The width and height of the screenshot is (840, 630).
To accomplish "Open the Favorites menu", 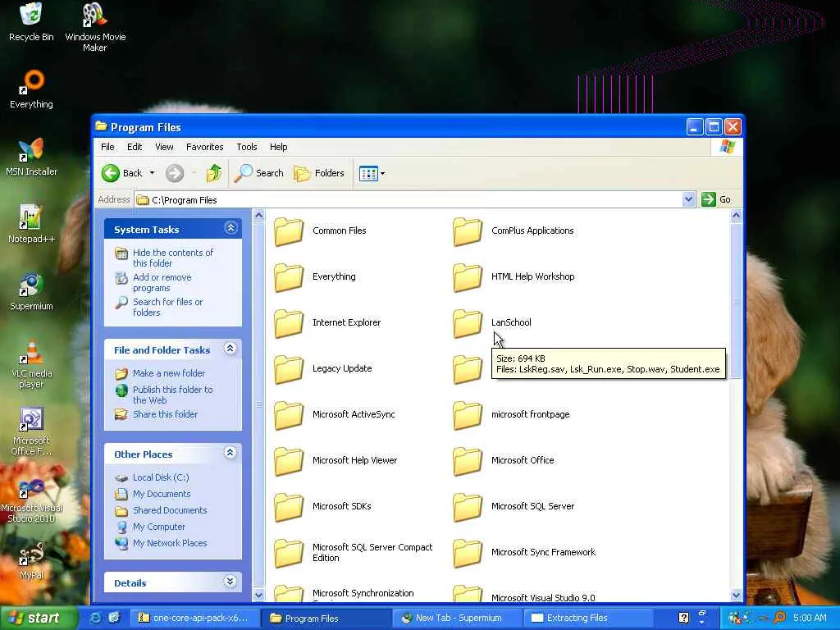I will coord(204,147).
